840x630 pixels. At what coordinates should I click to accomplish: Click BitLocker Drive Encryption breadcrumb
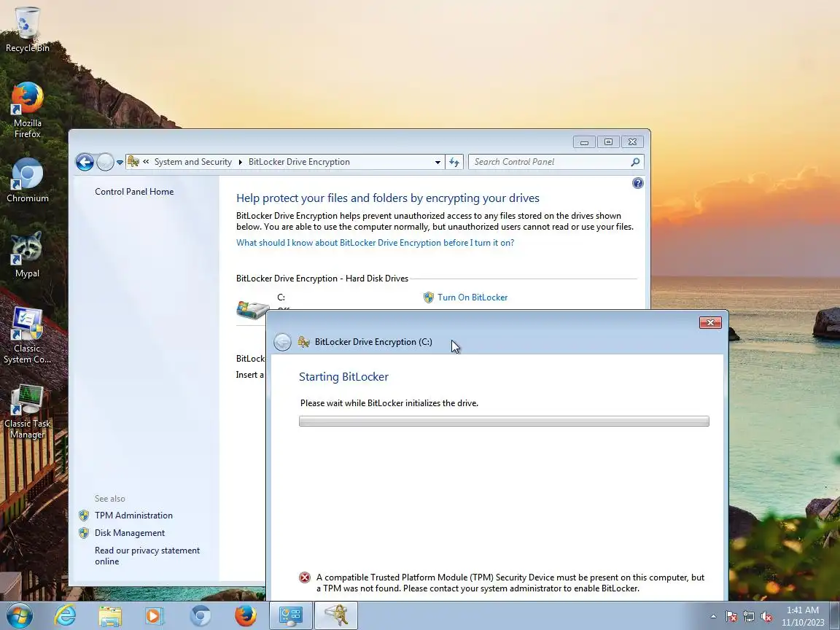299,162
